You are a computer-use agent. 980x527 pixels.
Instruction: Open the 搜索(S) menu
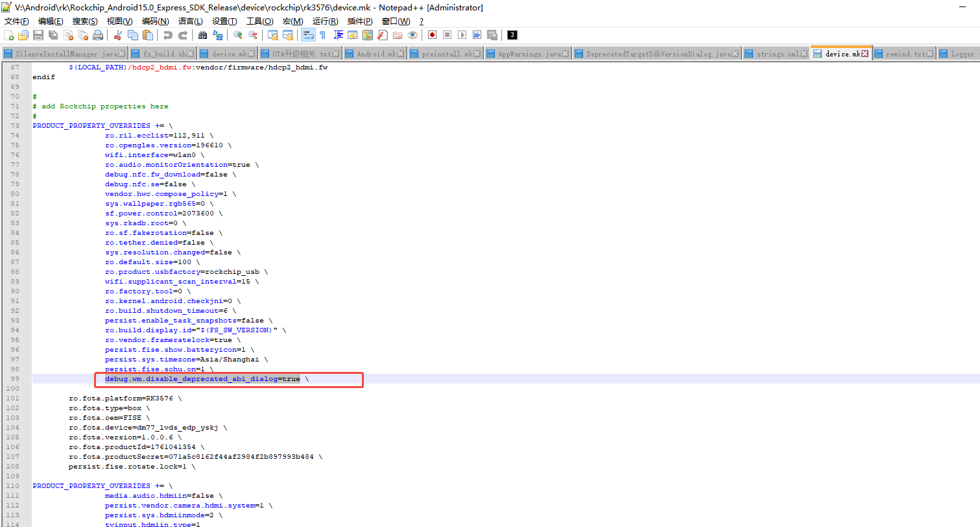(x=85, y=21)
